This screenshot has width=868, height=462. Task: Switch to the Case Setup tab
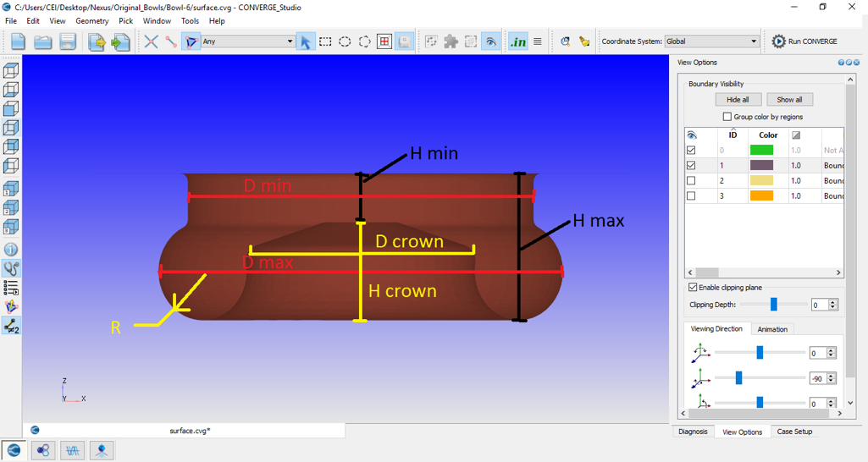tap(794, 432)
